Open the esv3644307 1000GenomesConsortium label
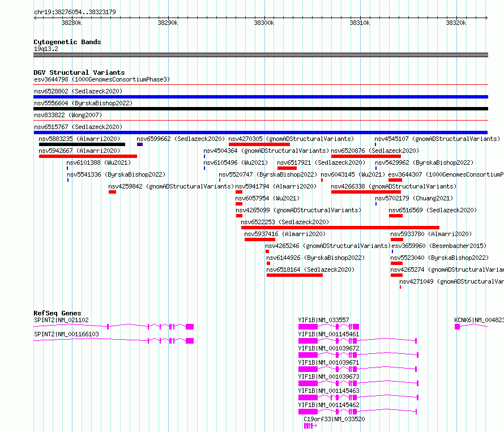The height and width of the screenshot is (432, 504). coord(446,174)
